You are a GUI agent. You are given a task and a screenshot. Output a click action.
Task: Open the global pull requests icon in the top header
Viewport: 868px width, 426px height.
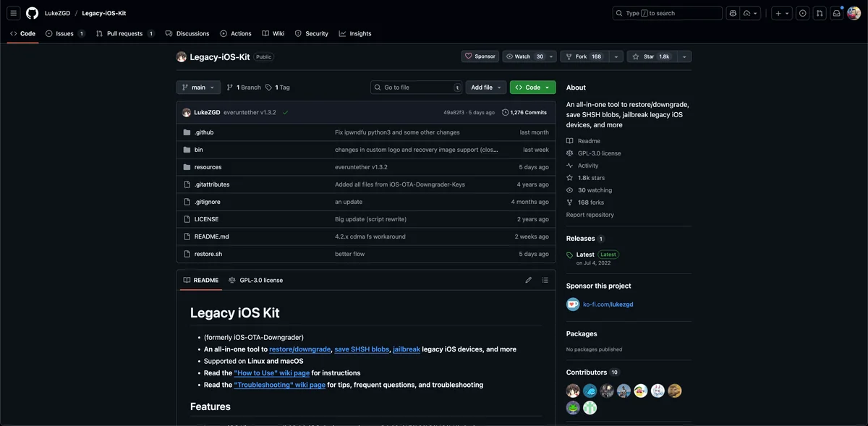pos(820,13)
